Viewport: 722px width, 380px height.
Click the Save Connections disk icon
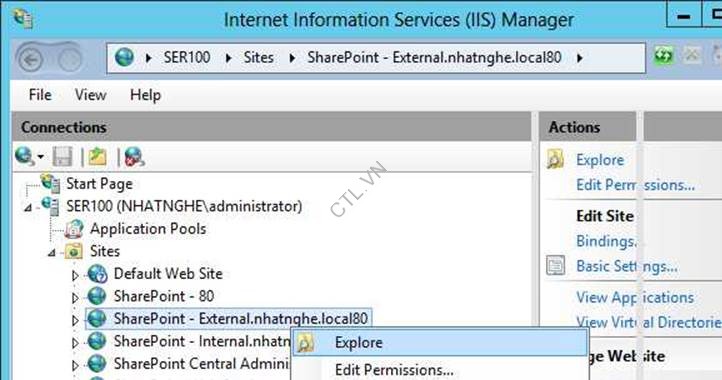pos(62,157)
